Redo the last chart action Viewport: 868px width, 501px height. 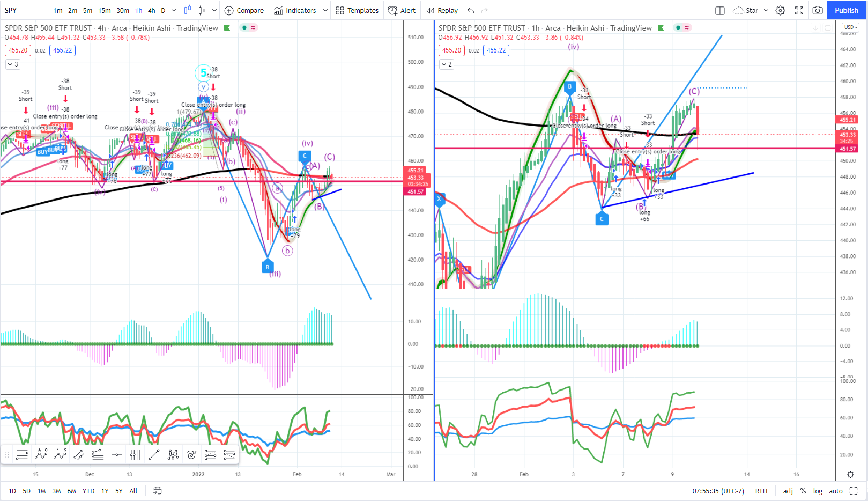[485, 10]
